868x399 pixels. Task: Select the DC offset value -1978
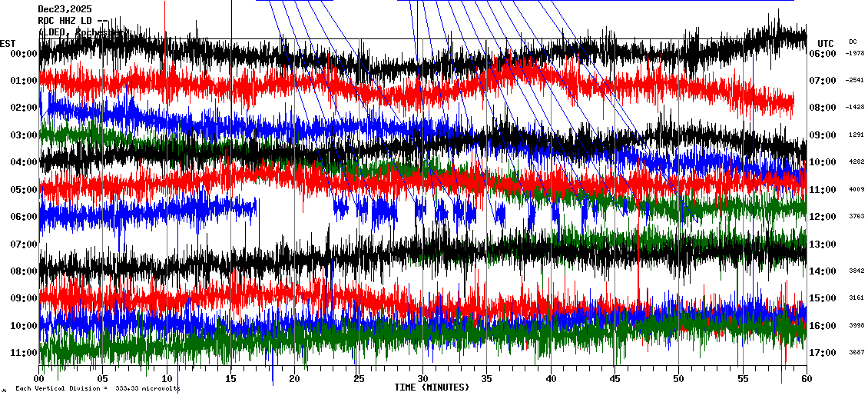[x=854, y=54]
